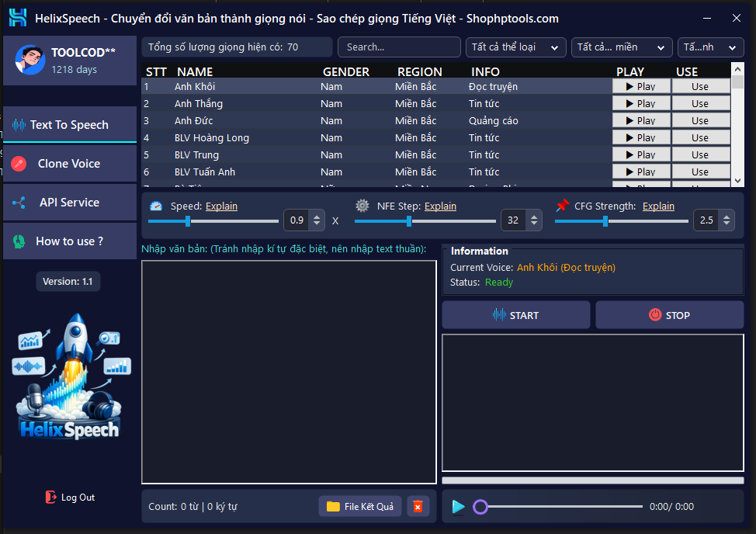The image size is (756, 534).
Task: Click the STOP button
Action: 670,315
